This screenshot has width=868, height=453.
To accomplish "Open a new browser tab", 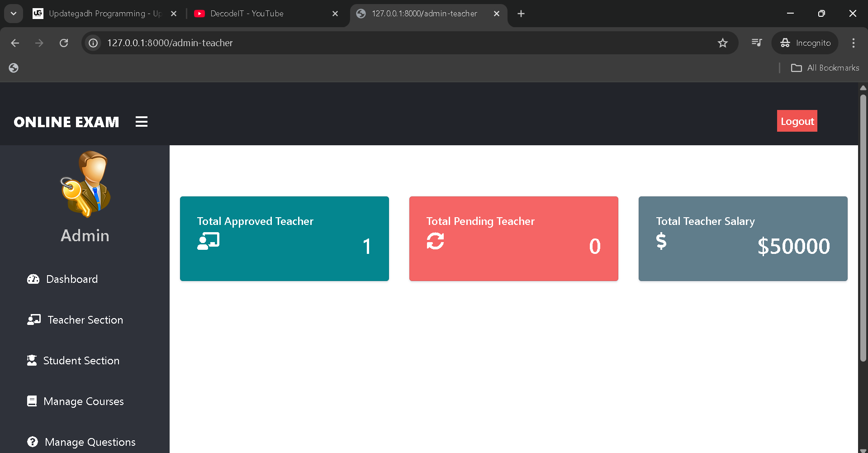I will click(521, 14).
